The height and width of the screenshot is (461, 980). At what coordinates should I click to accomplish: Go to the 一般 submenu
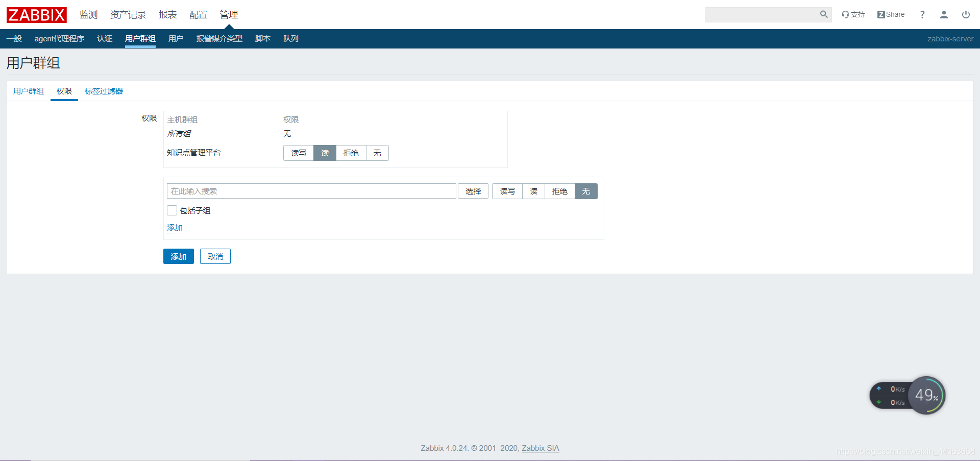click(x=14, y=39)
